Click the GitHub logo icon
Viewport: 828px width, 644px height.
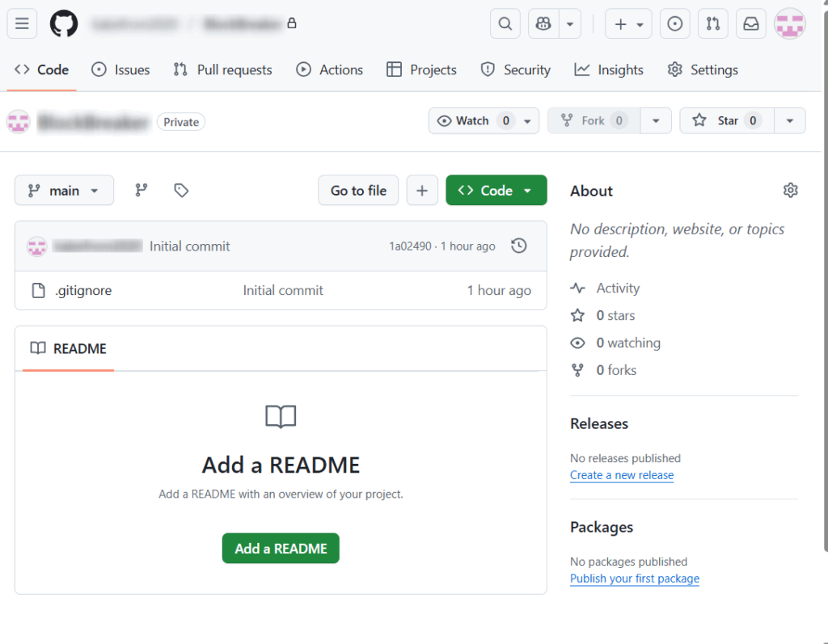click(x=64, y=24)
